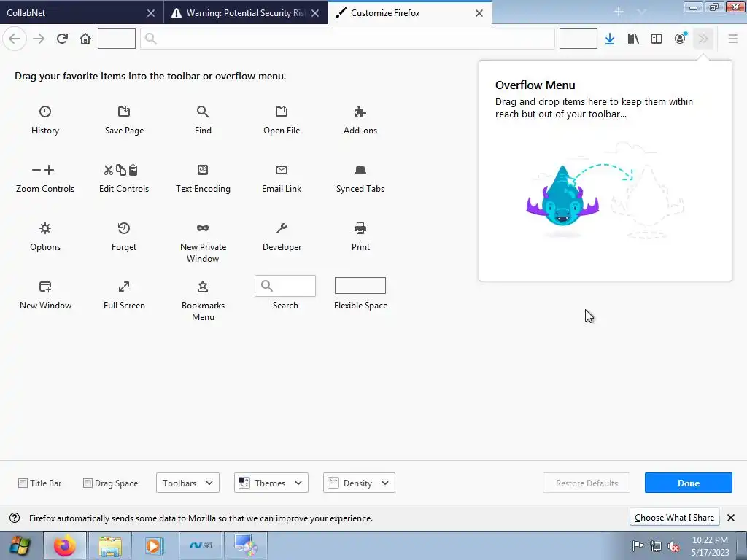The width and height of the screenshot is (747, 560).
Task: Enable the Drag Space checkbox
Action: (x=88, y=483)
